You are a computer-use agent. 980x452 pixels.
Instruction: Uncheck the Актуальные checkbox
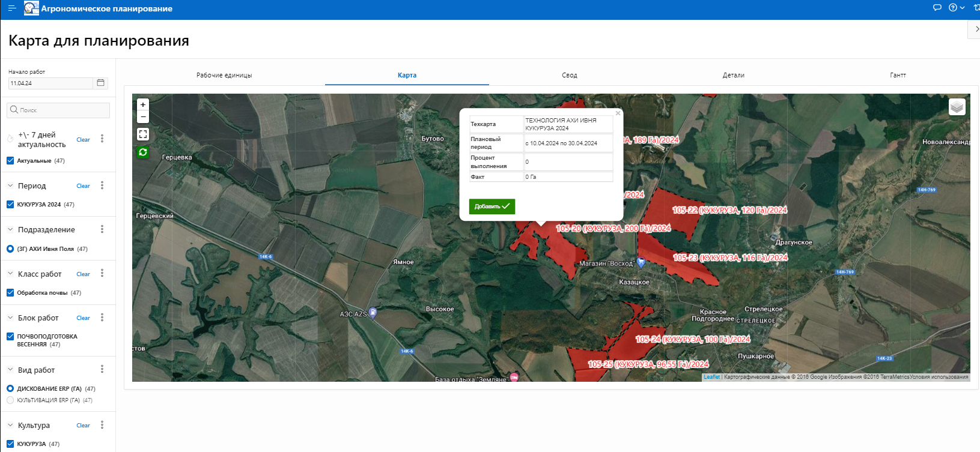tap(10, 160)
